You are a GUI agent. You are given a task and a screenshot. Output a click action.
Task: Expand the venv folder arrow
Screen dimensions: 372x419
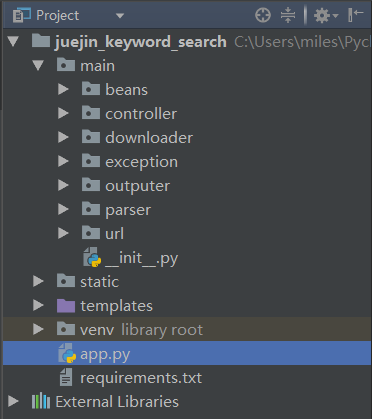(38, 329)
